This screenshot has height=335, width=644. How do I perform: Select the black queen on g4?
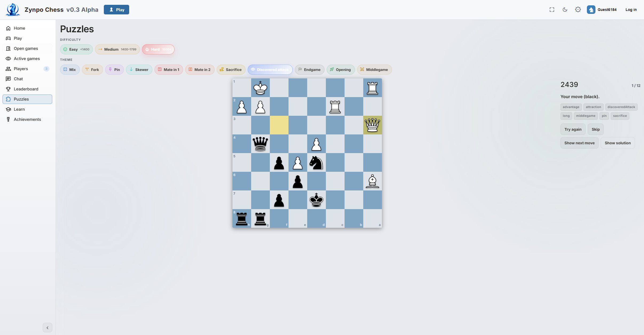(260, 144)
